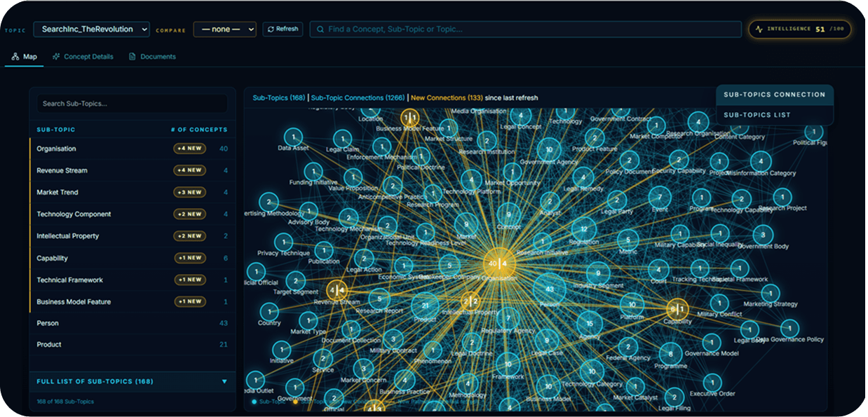Select the Product sub-topic row
868x417 pixels.
133,344
